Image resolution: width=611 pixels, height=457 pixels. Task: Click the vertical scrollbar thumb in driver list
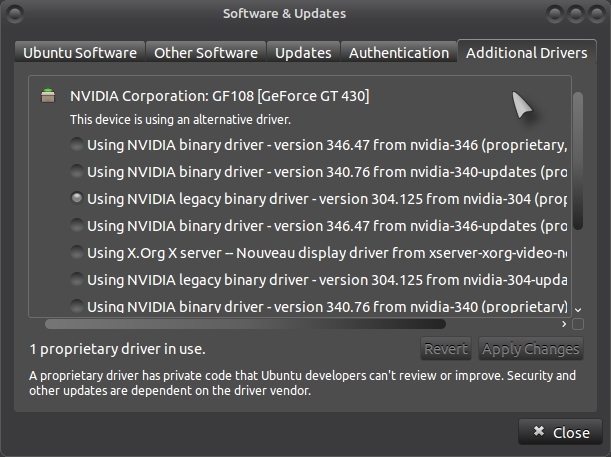pyautogui.click(x=578, y=161)
